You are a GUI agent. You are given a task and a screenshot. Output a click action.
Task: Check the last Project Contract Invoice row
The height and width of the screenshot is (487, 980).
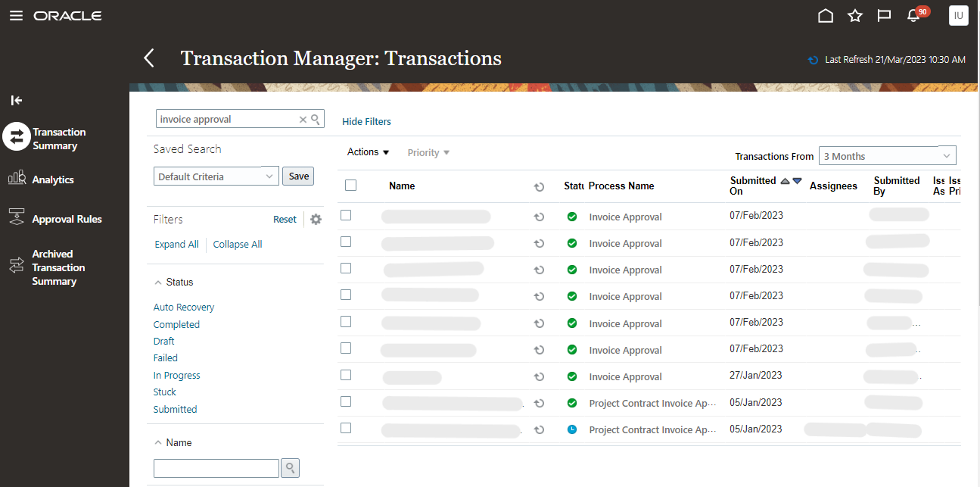coord(346,427)
